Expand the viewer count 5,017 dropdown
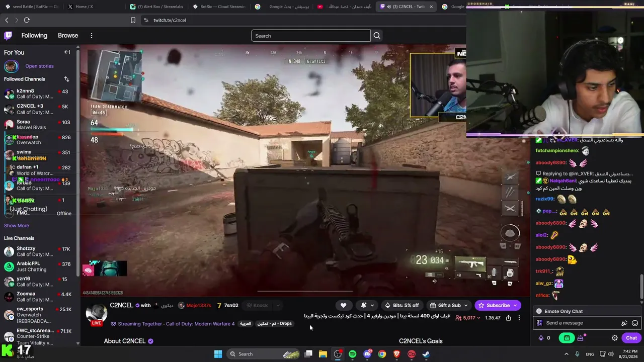The image size is (644, 362). click(x=478, y=318)
